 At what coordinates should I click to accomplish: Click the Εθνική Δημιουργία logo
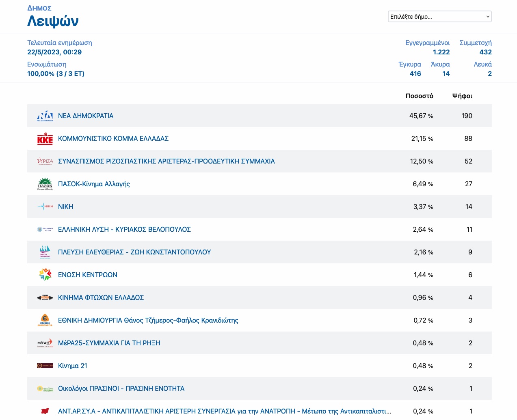[x=45, y=320]
